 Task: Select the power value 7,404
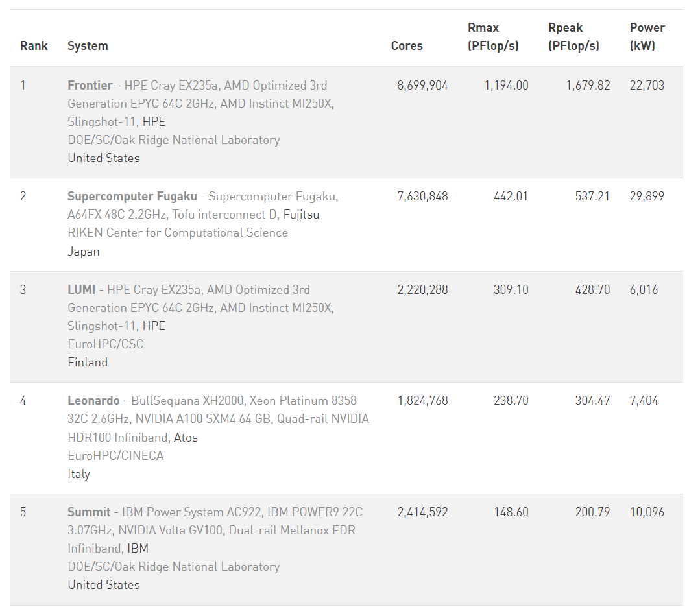pos(644,401)
